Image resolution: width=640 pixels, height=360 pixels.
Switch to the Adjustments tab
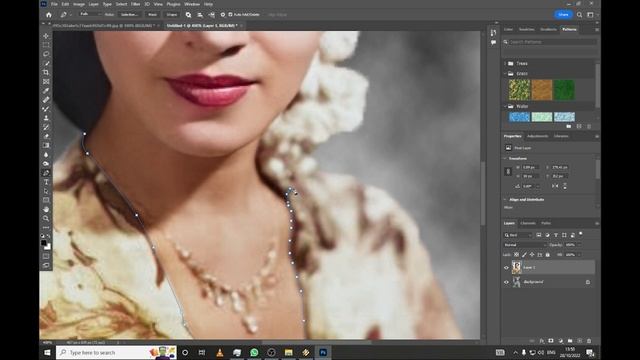click(x=538, y=136)
